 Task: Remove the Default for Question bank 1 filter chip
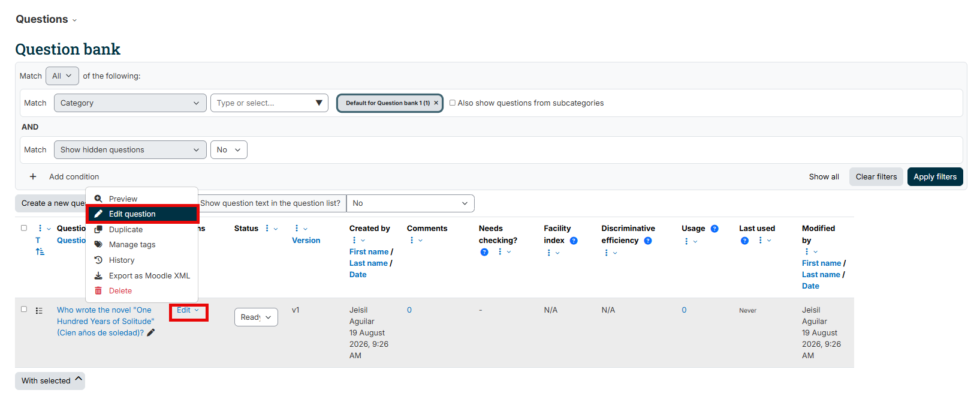pyautogui.click(x=436, y=103)
